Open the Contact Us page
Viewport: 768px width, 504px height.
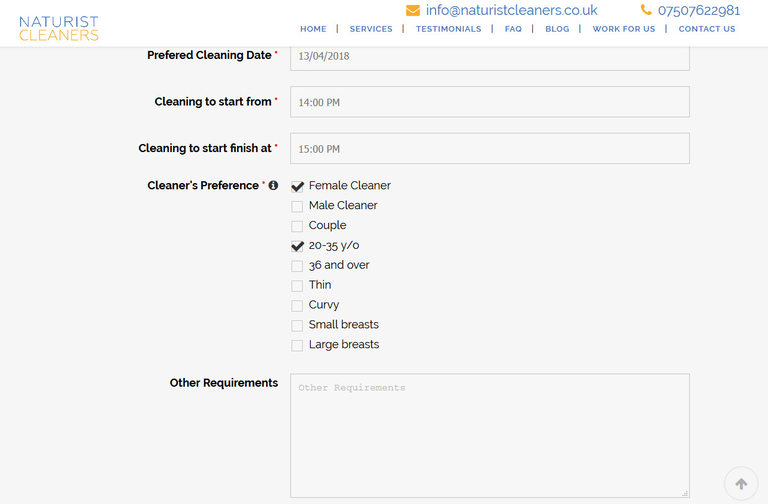(x=706, y=29)
